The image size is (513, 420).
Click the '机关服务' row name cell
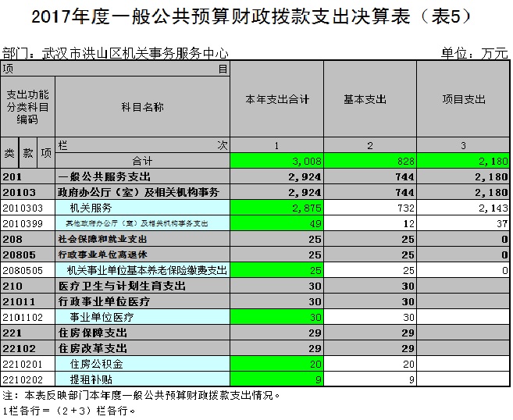(91, 208)
